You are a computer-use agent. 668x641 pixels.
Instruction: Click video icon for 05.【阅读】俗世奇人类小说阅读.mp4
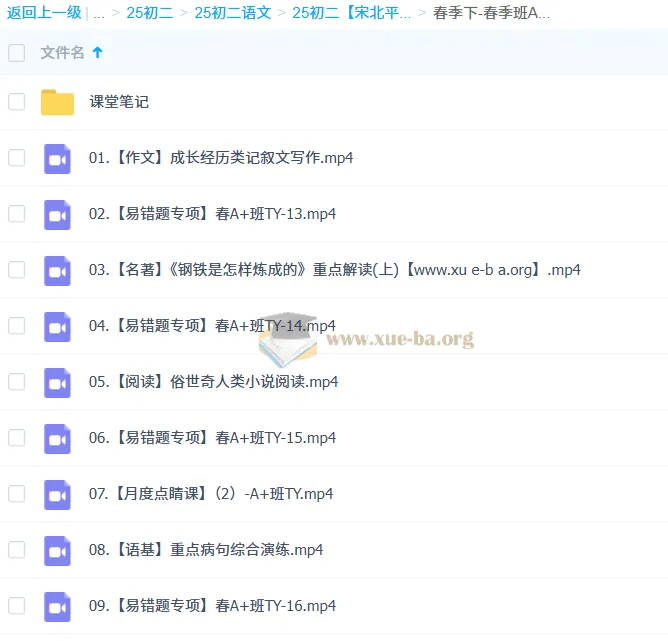[x=58, y=383]
